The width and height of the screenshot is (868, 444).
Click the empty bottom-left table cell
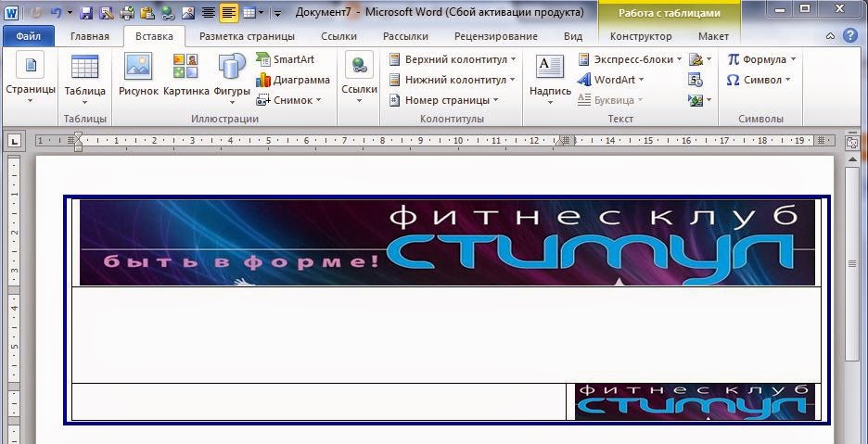point(319,401)
